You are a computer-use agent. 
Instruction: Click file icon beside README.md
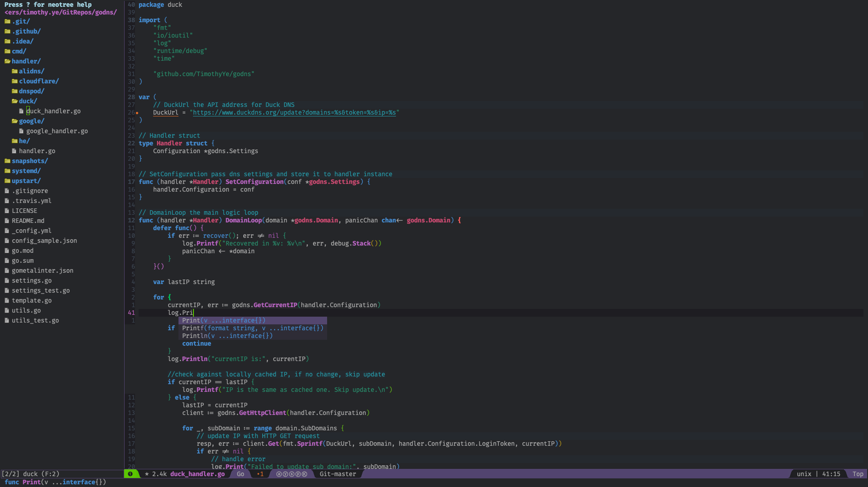(7, 221)
